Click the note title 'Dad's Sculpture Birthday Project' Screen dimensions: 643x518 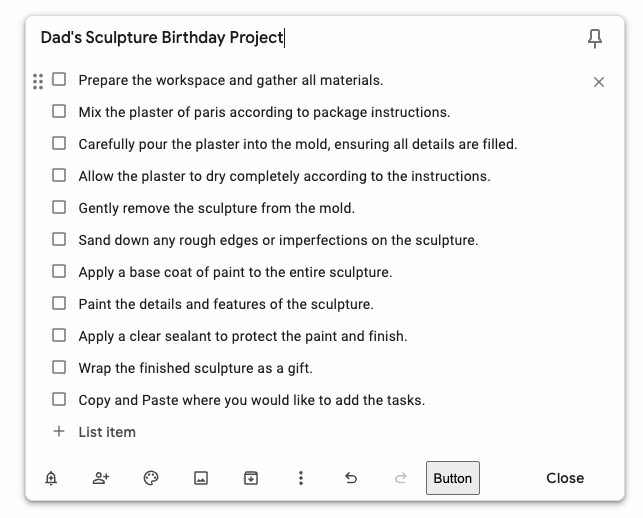(162, 38)
